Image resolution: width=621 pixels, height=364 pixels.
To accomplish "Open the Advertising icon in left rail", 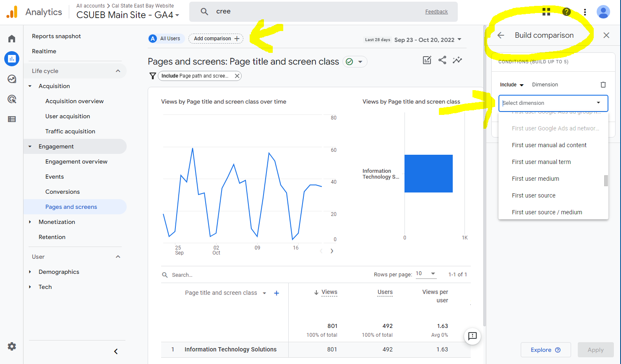I will pyautogui.click(x=12, y=99).
